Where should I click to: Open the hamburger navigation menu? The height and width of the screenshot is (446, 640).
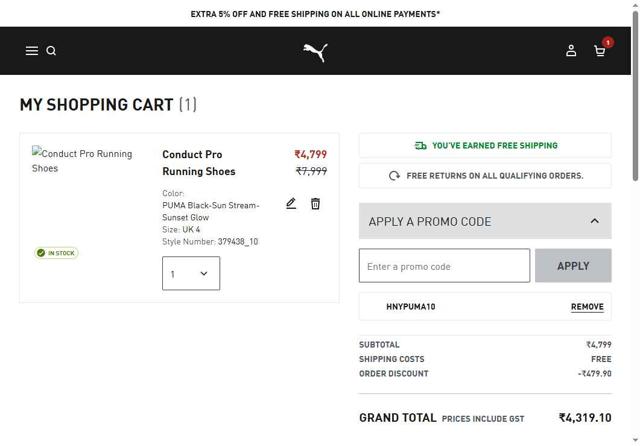(32, 51)
